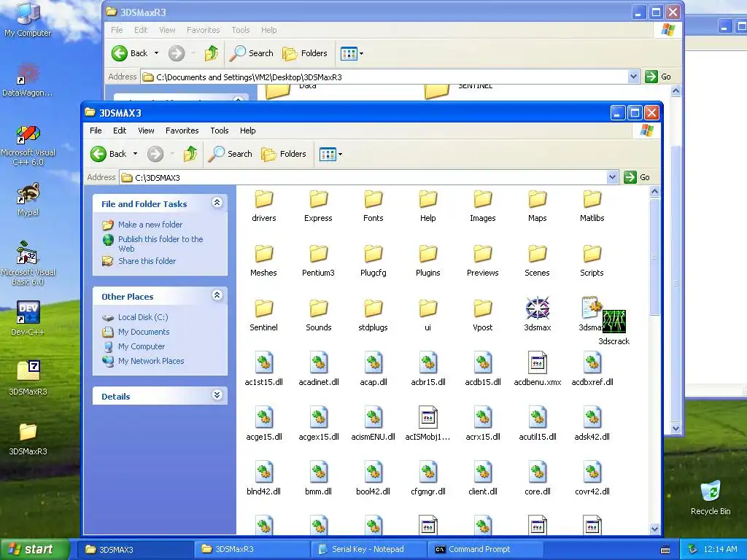Select the Scripts folder
Screen dimensions: 747x560
pyautogui.click(x=592, y=260)
